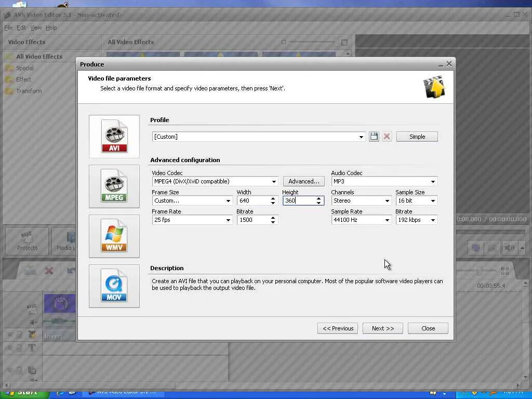This screenshot has height=399, width=532.
Task: Open the Frame Size dropdown
Action: pyautogui.click(x=192, y=201)
